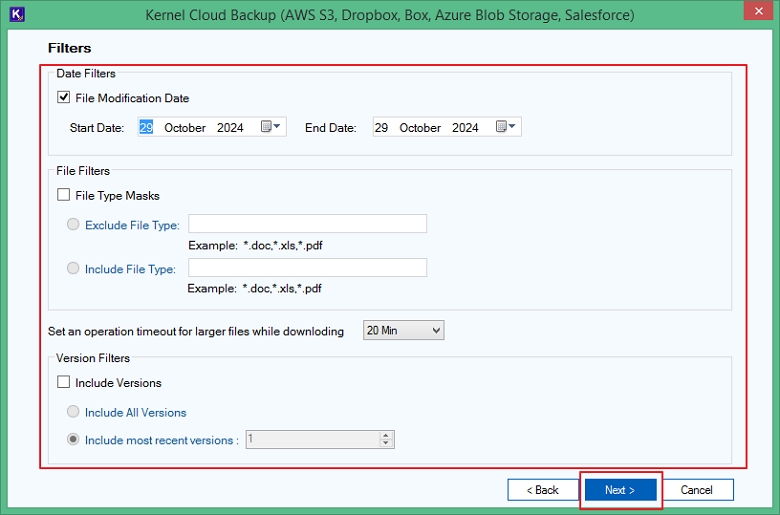This screenshot has height=515, width=780.
Task: Enable Include Versions checkbox
Action: [63, 382]
